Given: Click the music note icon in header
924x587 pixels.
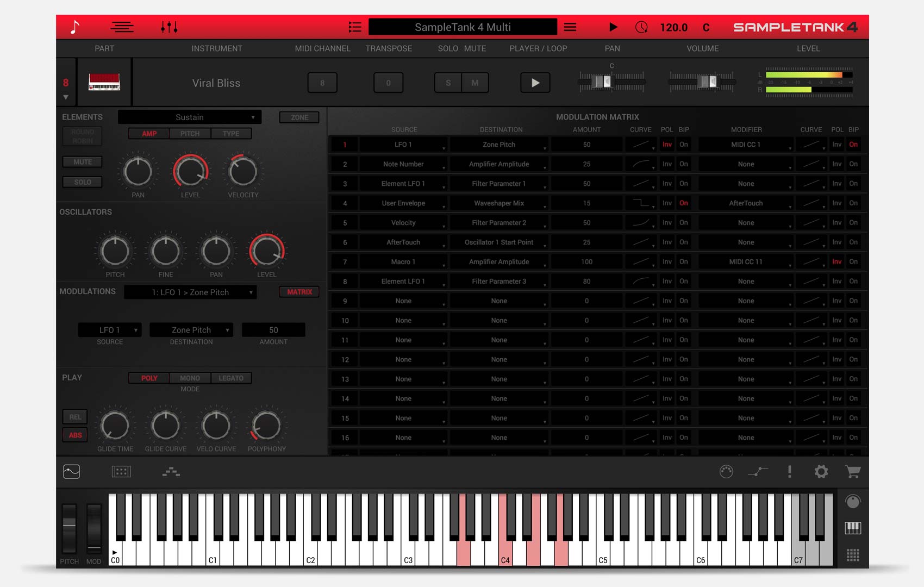Looking at the screenshot, I should [75, 27].
